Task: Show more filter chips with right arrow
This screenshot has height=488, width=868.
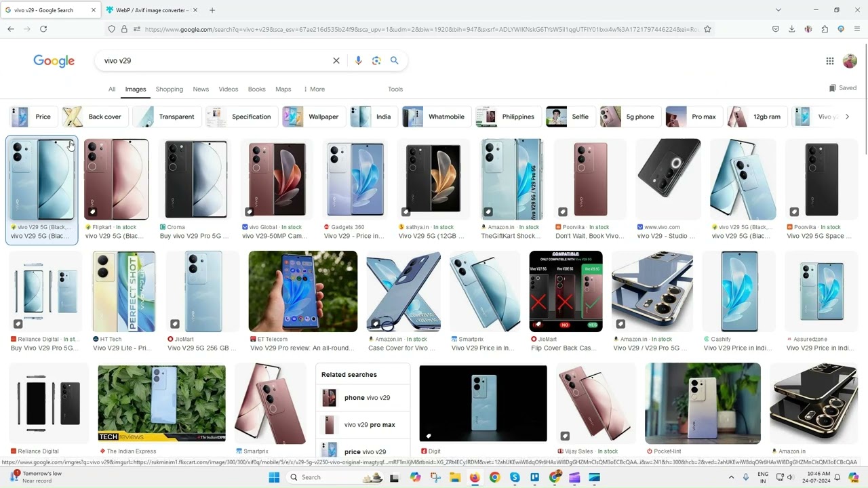Action: click(x=847, y=117)
